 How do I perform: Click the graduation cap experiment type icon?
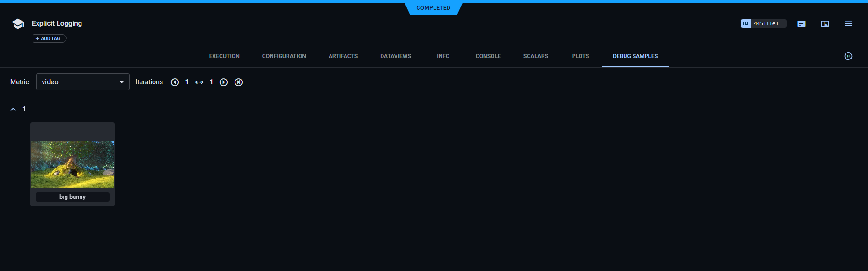click(18, 24)
